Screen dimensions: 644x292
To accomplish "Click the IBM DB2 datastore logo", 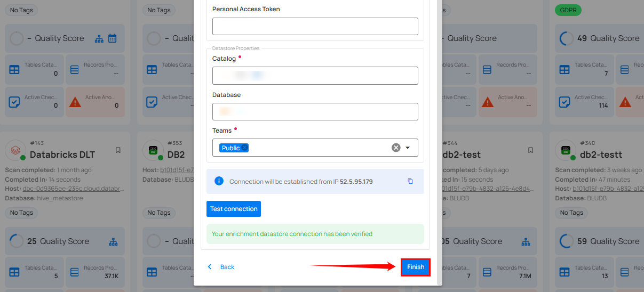I will pyautogui.click(x=153, y=150).
